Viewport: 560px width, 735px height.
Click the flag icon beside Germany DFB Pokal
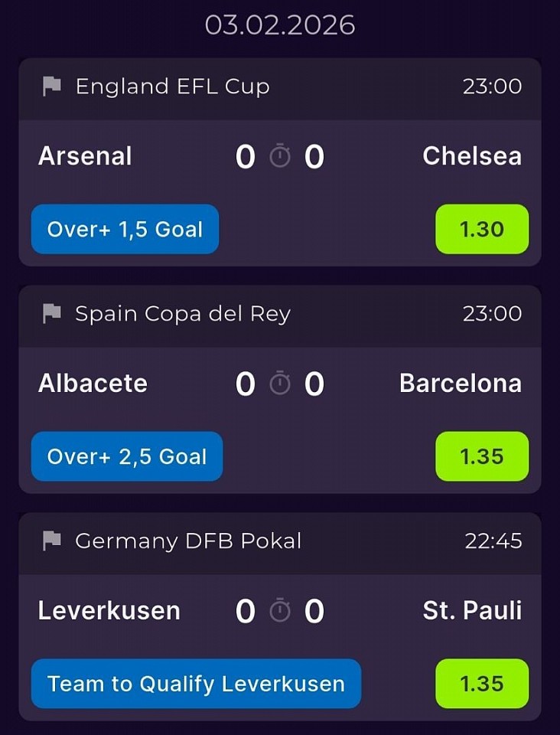51,541
